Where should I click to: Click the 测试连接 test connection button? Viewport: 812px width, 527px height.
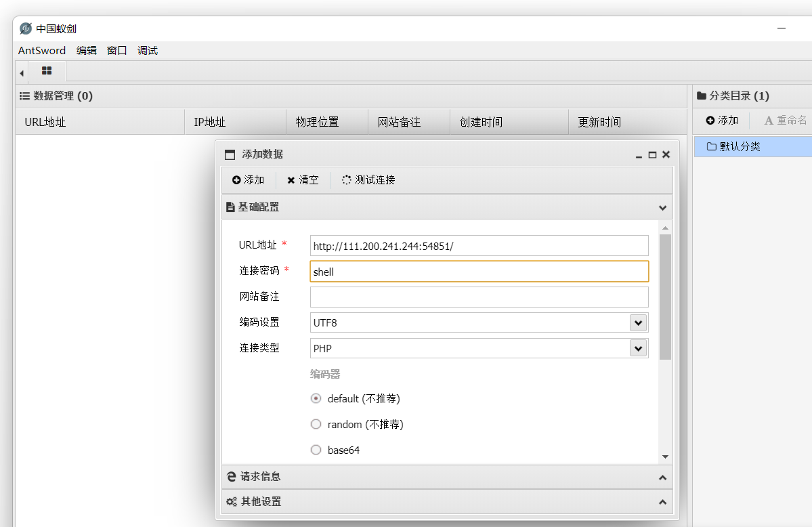(368, 180)
